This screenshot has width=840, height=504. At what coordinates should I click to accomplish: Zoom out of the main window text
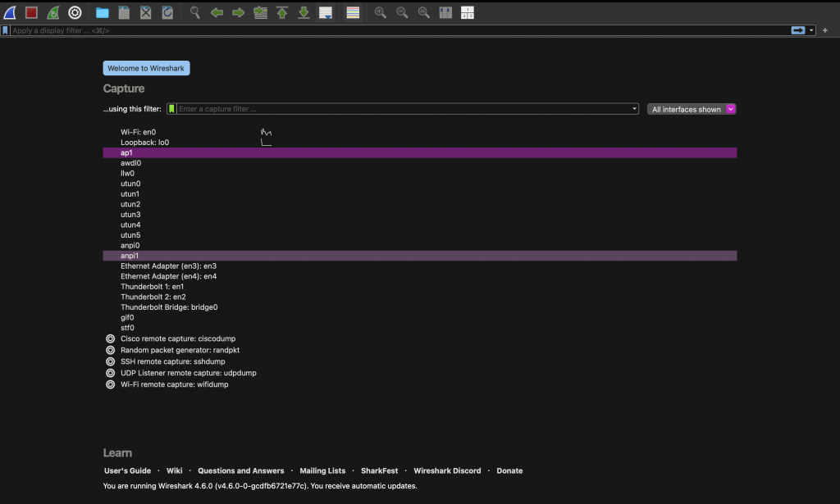tap(402, 12)
